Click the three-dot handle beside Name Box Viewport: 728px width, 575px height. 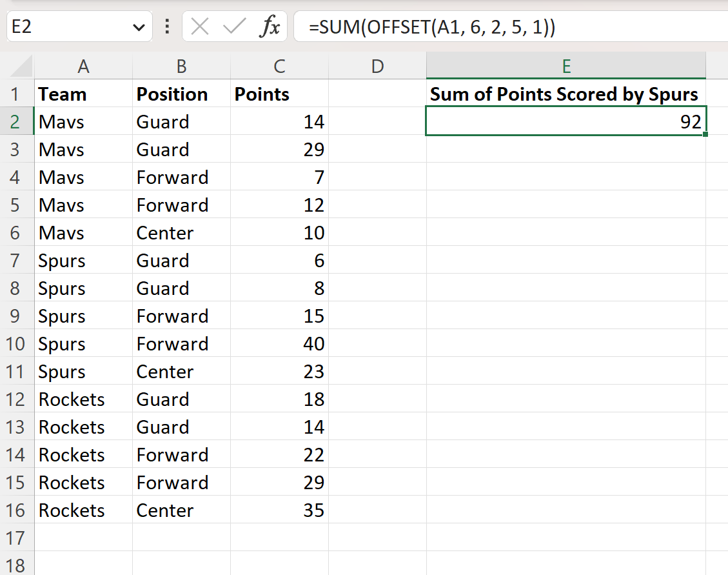coord(168,27)
